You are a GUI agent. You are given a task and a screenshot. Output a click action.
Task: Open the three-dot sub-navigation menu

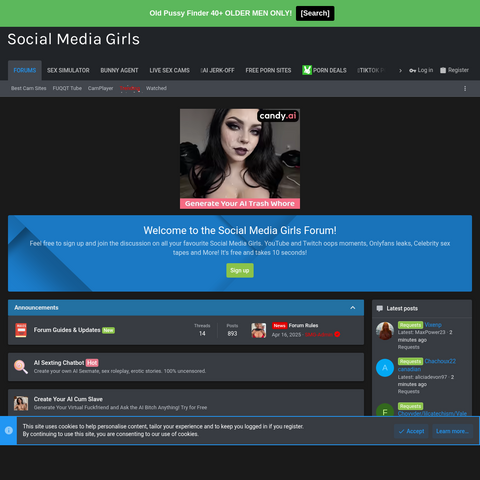coord(465,88)
